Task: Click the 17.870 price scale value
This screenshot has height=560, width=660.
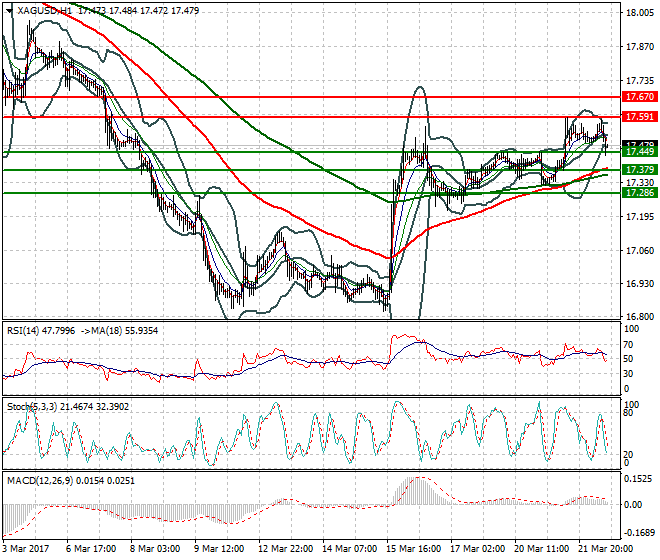Action: pyautogui.click(x=640, y=47)
